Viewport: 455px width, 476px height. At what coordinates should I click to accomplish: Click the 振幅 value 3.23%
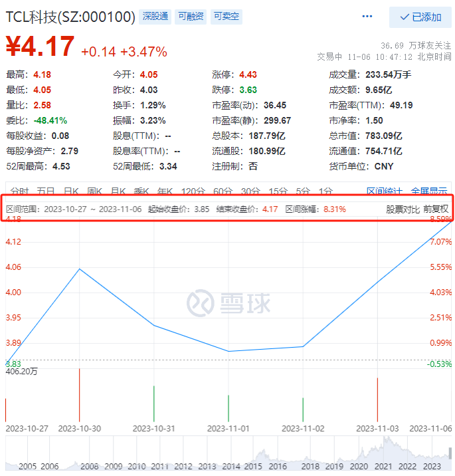pyautogui.click(x=153, y=120)
